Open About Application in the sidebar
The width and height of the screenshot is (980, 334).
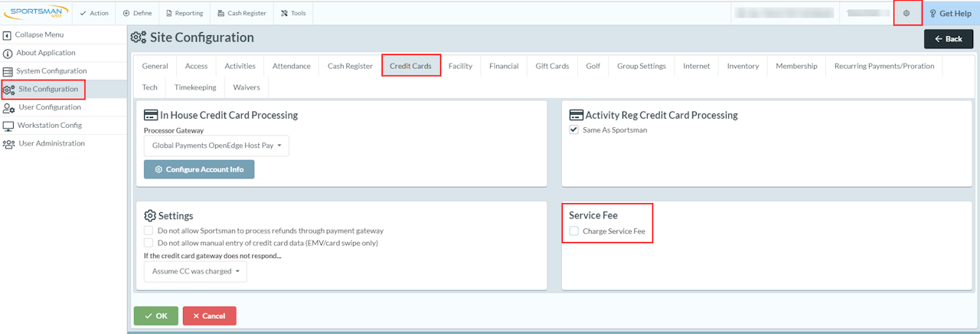pos(45,53)
